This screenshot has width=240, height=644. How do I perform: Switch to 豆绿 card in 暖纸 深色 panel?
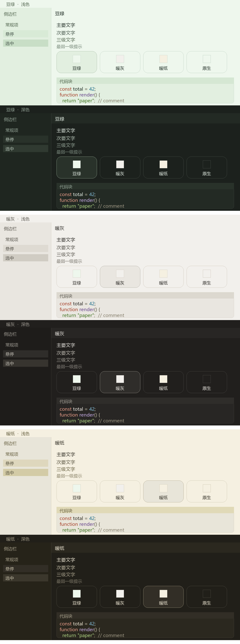[77, 597]
